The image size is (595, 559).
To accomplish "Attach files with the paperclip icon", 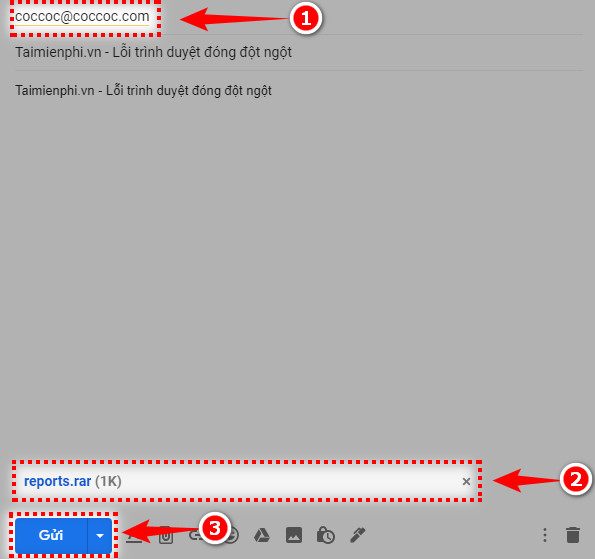I will point(166,535).
